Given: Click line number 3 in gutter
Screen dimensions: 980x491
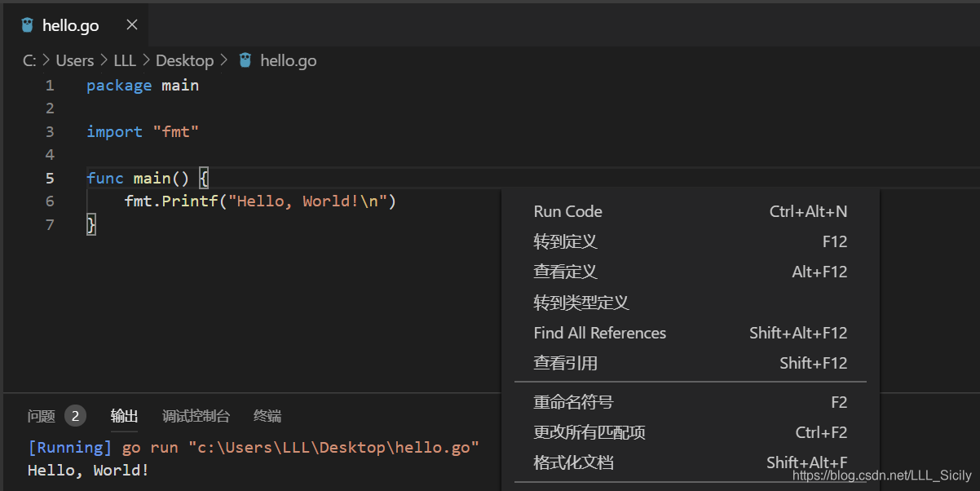Looking at the screenshot, I should click(x=50, y=131).
